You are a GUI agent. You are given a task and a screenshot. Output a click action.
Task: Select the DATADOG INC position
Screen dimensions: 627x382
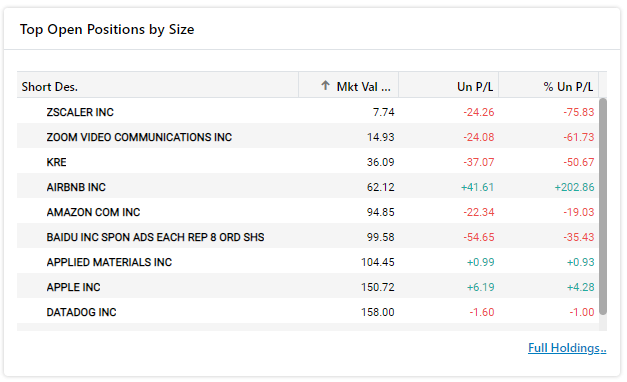308,312
